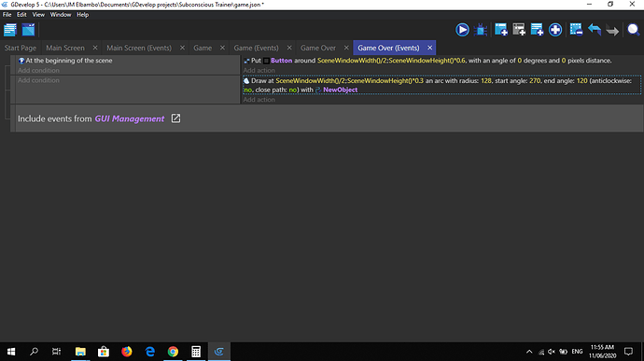Click NewObject in the draw action

click(340, 90)
